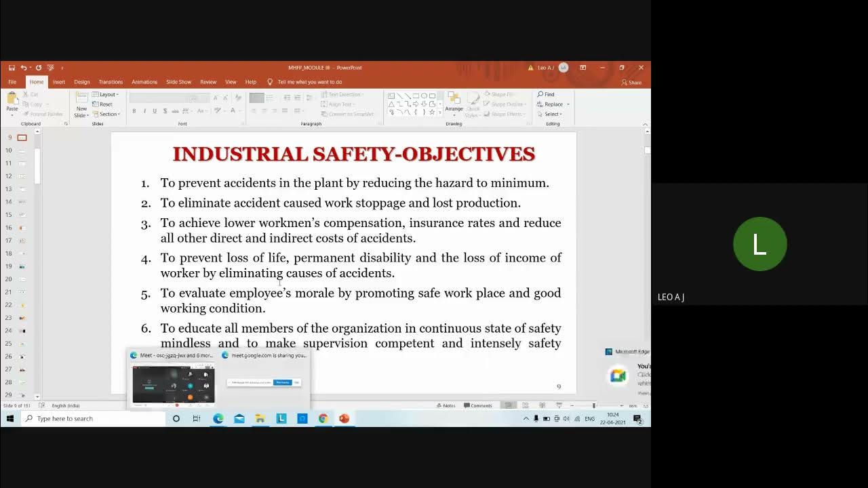Open the Replace dropdown arrow
This screenshot has width=868, height=488.
coord(568,104)
